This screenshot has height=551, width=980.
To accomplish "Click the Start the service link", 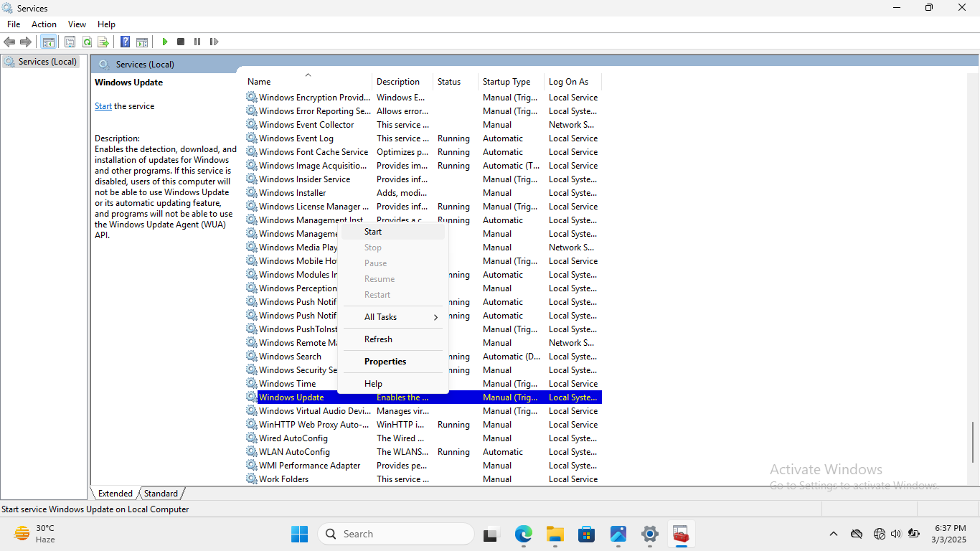I will click(x=103, y=106).
